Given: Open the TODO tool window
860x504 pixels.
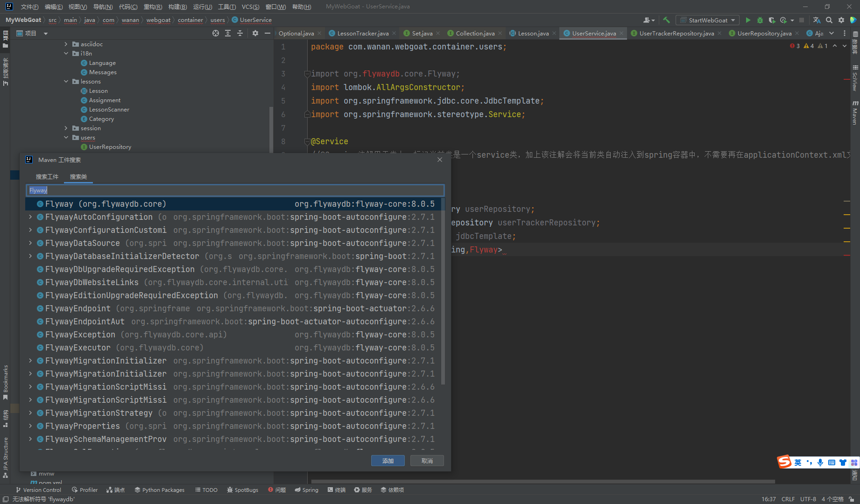Looking at the screenshot, I should [x=206, y=490].
